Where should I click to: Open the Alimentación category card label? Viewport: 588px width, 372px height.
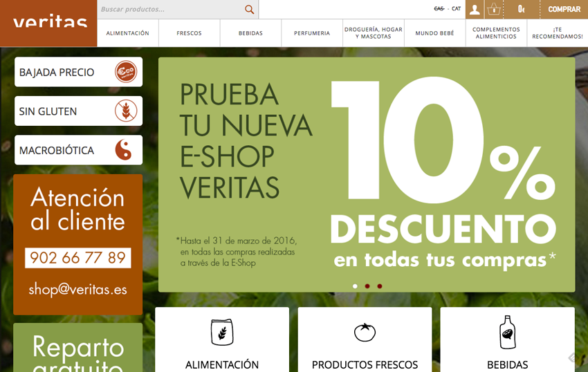222,364
